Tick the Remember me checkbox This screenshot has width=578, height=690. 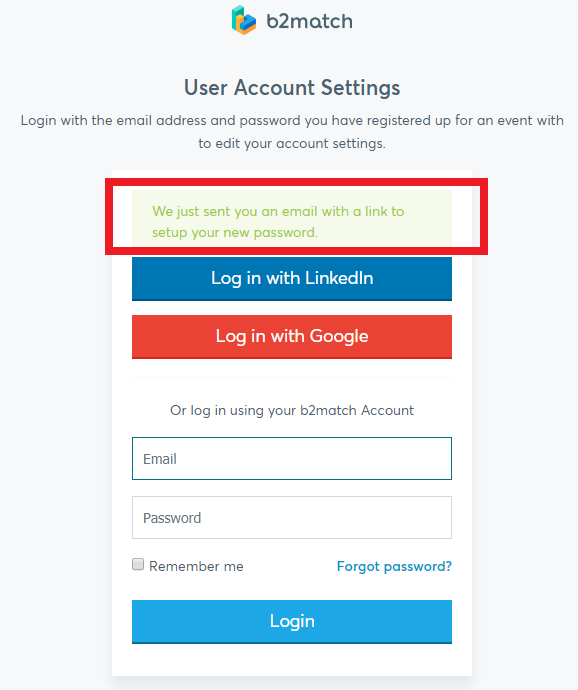pos(138,564)
